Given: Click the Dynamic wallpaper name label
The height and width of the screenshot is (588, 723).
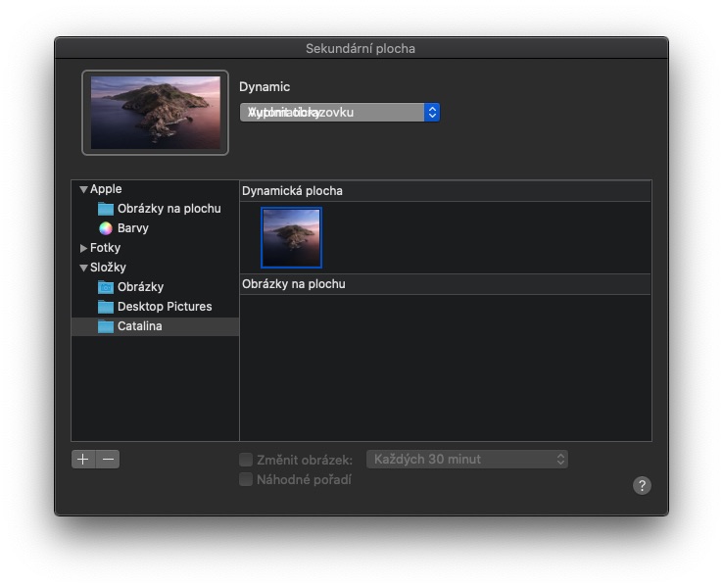Looking at the screenshot, I should click(x=265, y=87).
